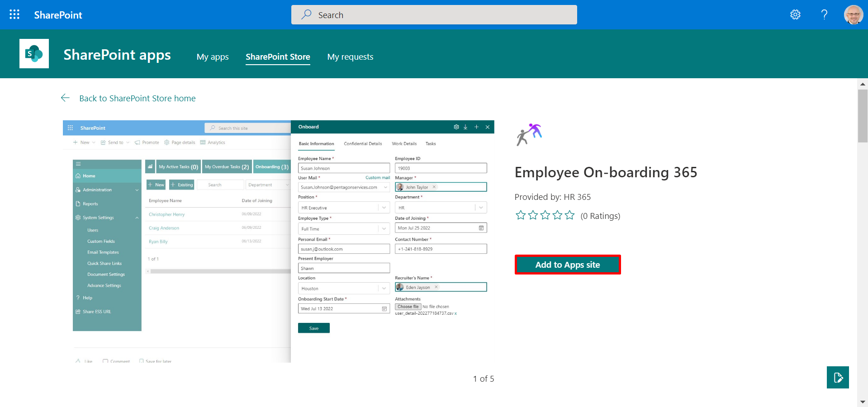
Task: Click the scrollbar up arrow
Action: tap(863, 84)
